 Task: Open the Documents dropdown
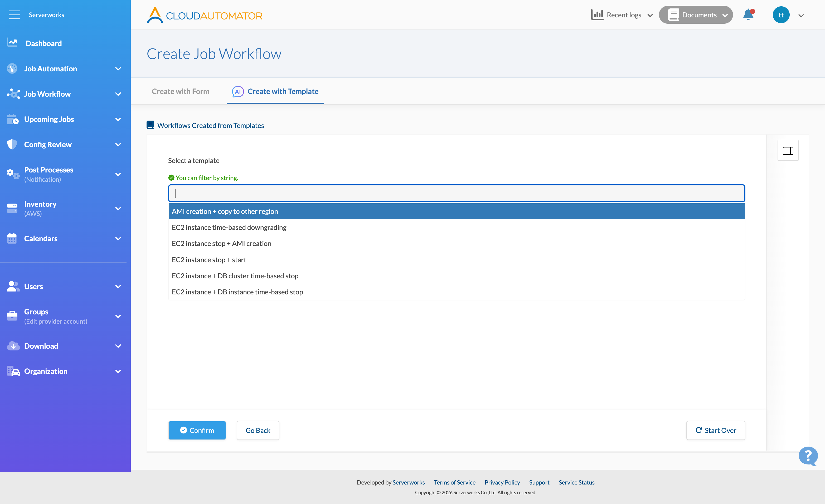coord(696,15)
